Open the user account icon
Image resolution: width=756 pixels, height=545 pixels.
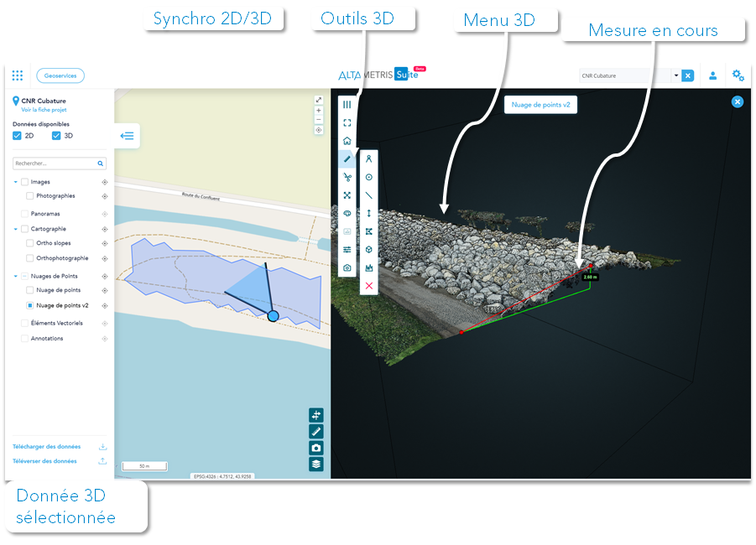pyautogui.click(x=712, y=75)
